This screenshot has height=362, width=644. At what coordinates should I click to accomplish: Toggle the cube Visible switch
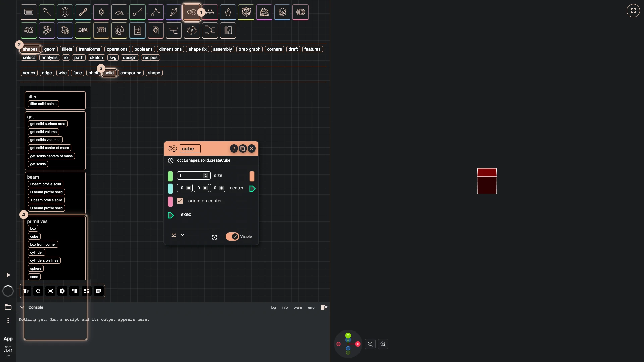pyautogui.click(x=232, y=236)
